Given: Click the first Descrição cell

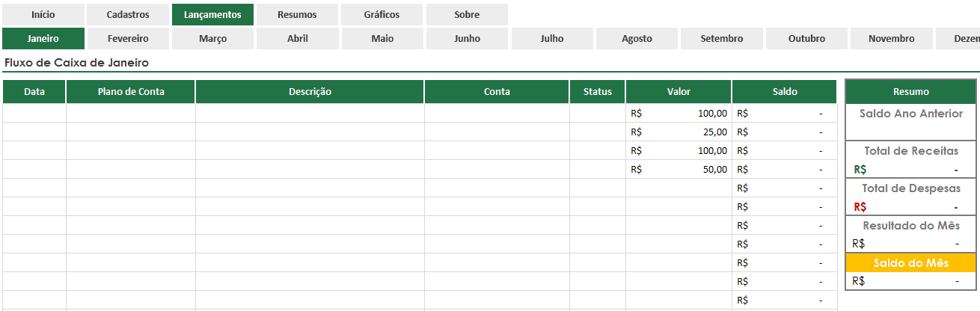Looking at the screenshot, I should coord(310,113).
